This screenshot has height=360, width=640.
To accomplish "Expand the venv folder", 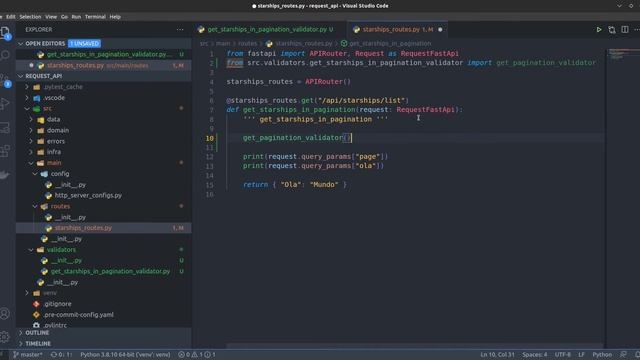I will (49, 293).
